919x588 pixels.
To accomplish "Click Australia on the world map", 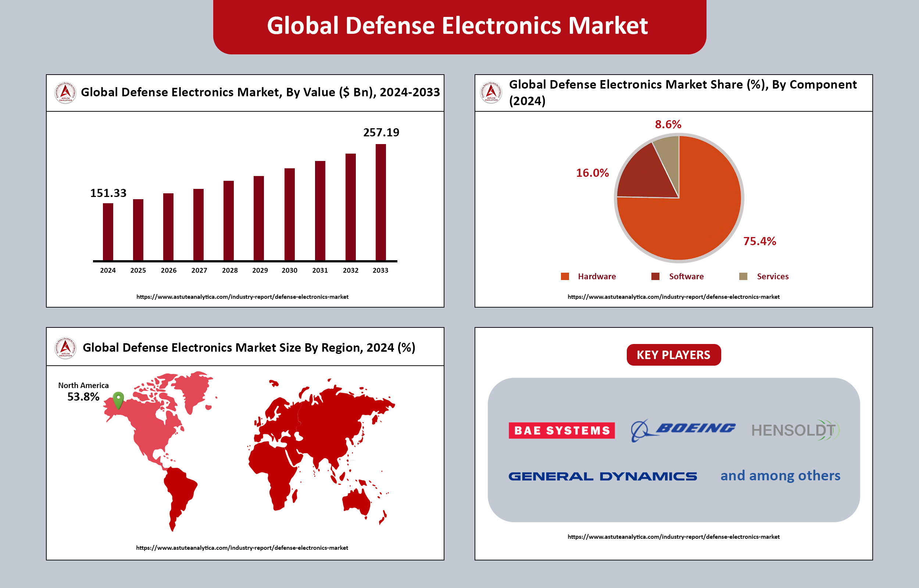I will pyautogui.click(x=357, y=502).
